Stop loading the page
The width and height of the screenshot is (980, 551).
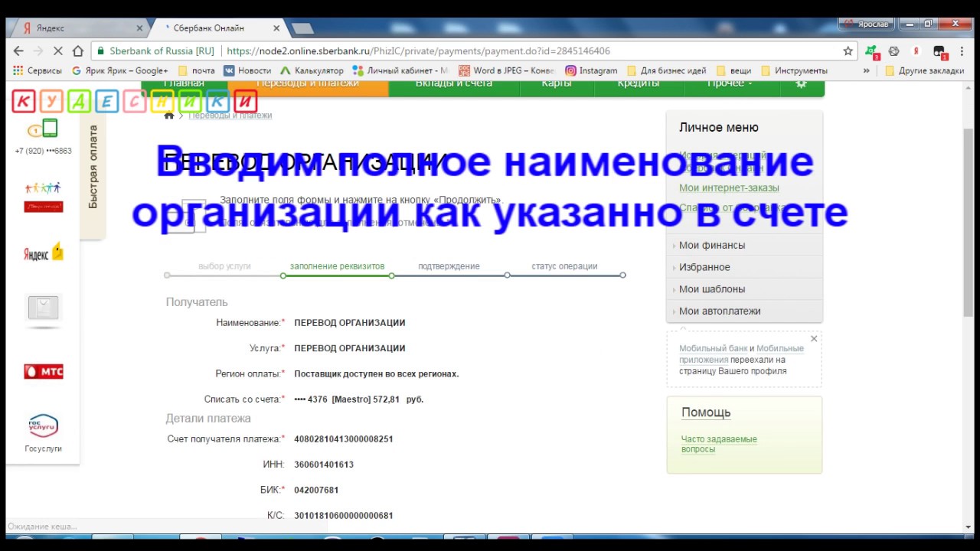click(57, 51)
